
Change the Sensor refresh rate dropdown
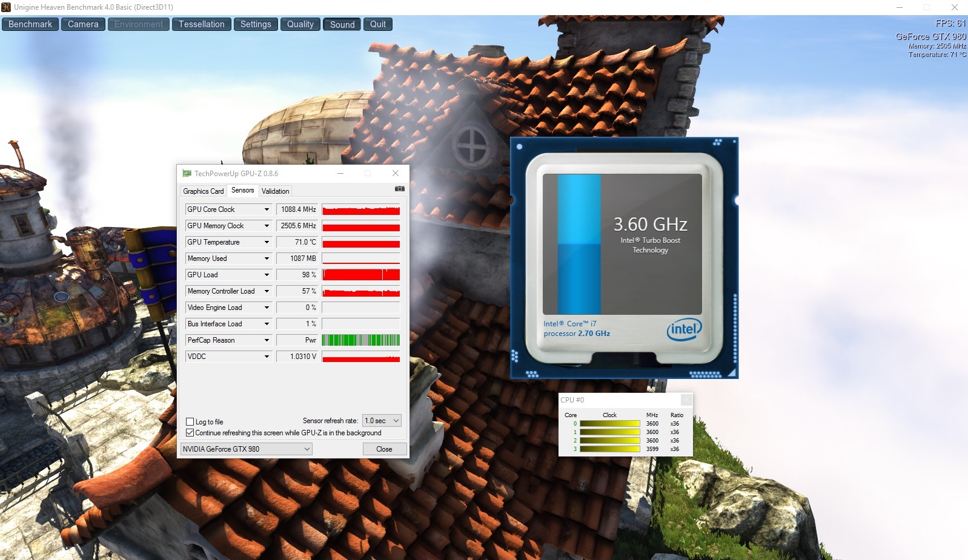coord(382,421)
